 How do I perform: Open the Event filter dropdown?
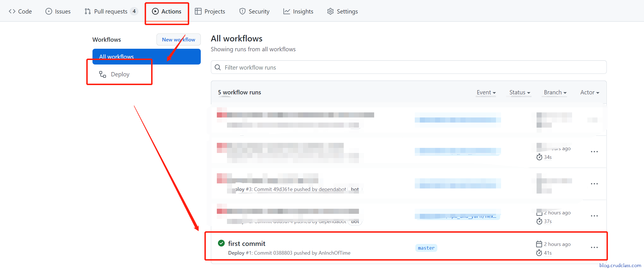tap(486, 92)
